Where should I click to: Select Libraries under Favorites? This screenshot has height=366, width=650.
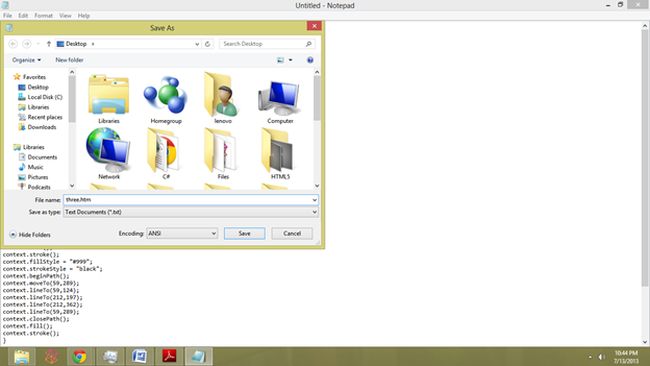pos(34,107)
